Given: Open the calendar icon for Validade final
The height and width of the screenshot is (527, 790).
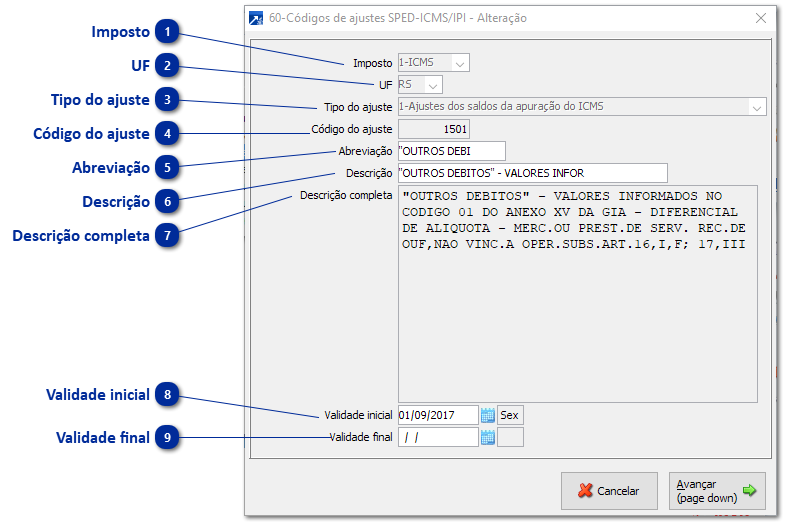Looking at the screenshot, I should point(488,438).
